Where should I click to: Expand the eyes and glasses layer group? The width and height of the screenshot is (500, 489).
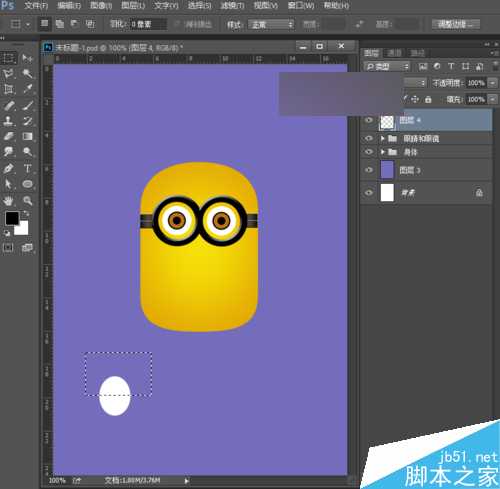pyautogui.click(x=383, y=138)
